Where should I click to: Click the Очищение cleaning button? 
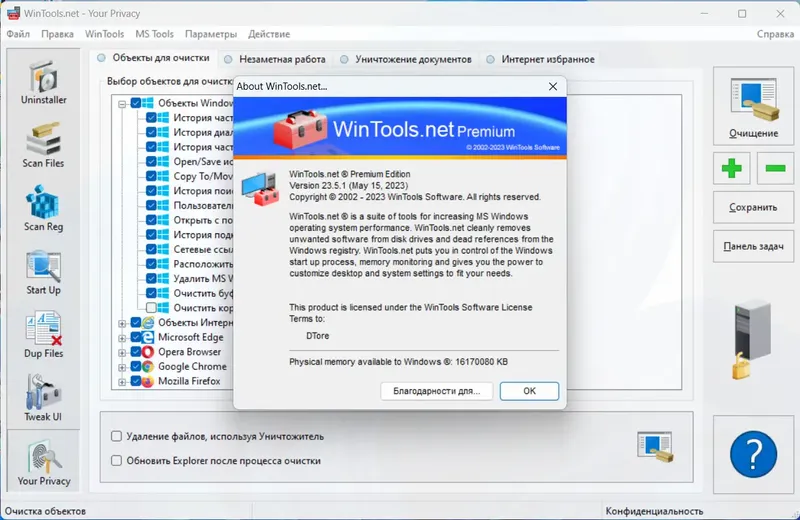coord(754,106)
